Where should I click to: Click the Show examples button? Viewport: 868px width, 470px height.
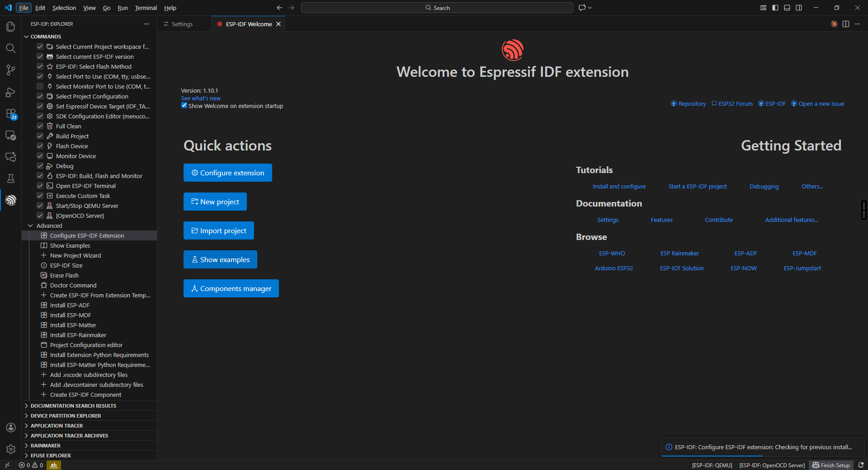pyautogui.click(x=220, y=259)
